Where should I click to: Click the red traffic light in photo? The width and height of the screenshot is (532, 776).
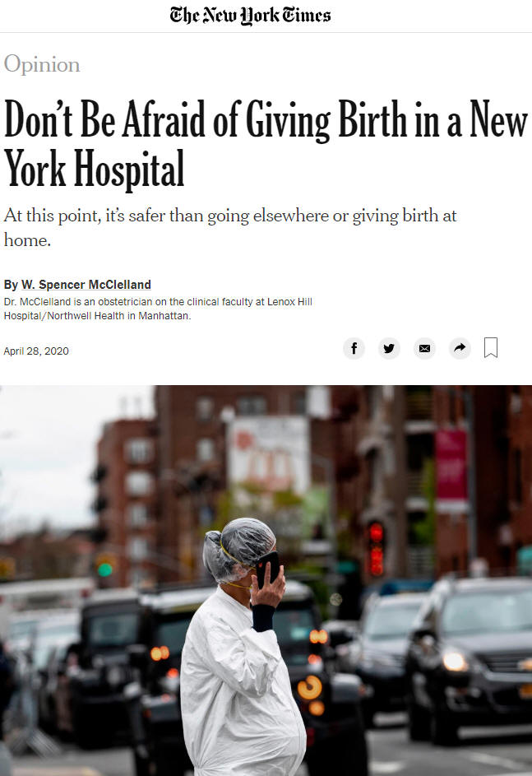pyautogui.click(x=376, y=548)
